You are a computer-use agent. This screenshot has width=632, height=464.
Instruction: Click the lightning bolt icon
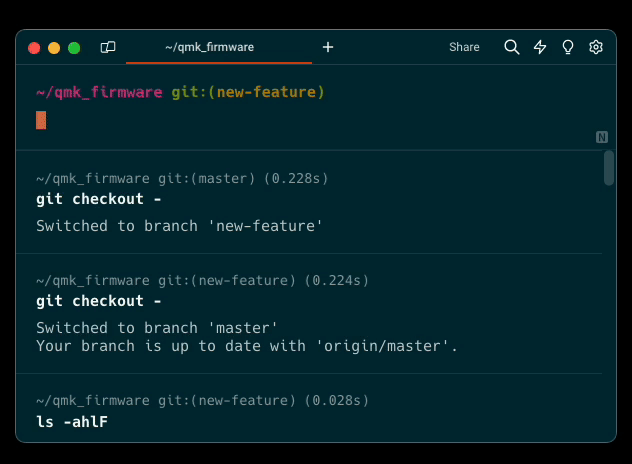pos(540,47)
